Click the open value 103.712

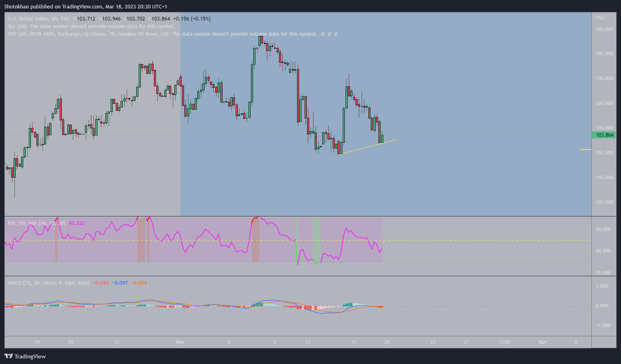point(86,19)
